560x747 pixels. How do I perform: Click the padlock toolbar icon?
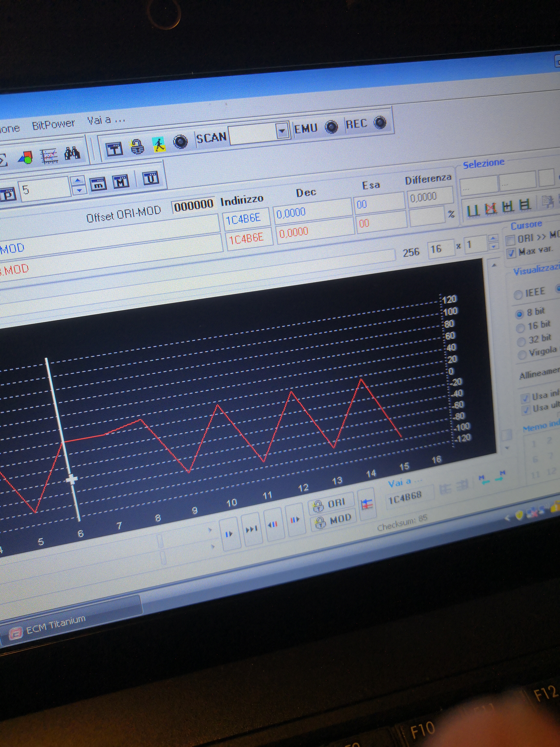[x=137, y=147]
